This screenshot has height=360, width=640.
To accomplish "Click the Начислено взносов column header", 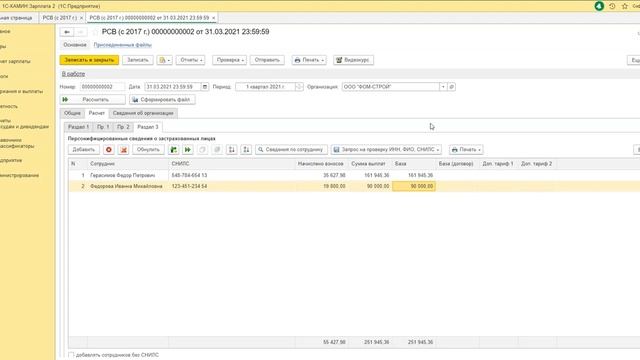I will (x=321, y=164).
